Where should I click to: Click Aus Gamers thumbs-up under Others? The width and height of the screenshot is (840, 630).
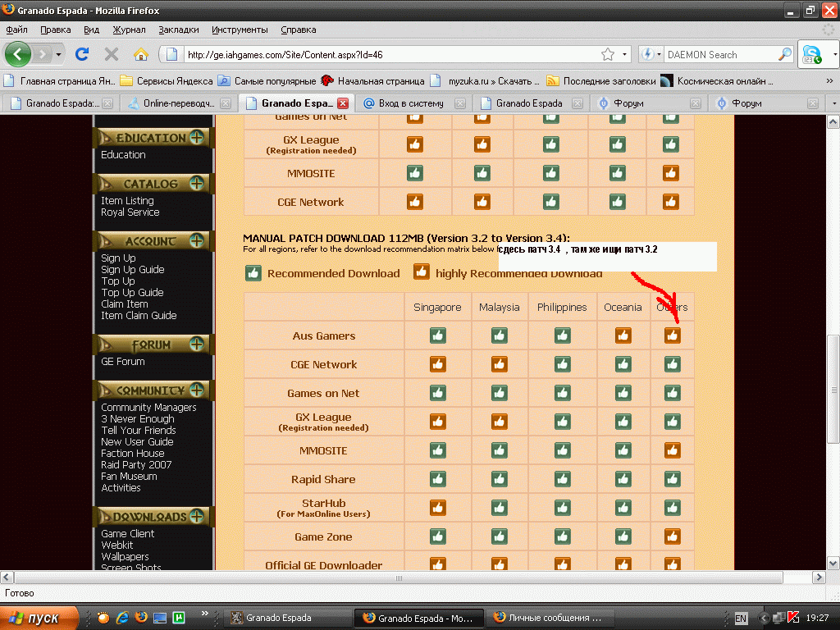point(673,336)
